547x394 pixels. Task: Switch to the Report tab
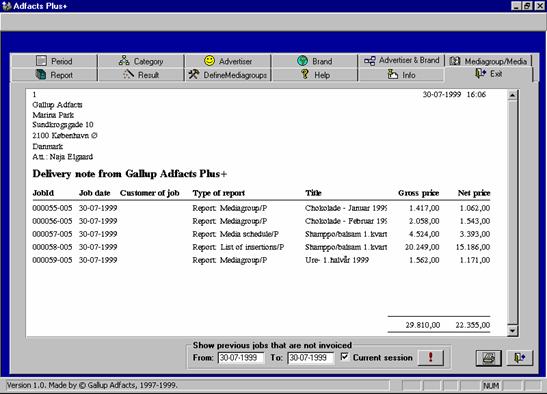coord(54,75)
